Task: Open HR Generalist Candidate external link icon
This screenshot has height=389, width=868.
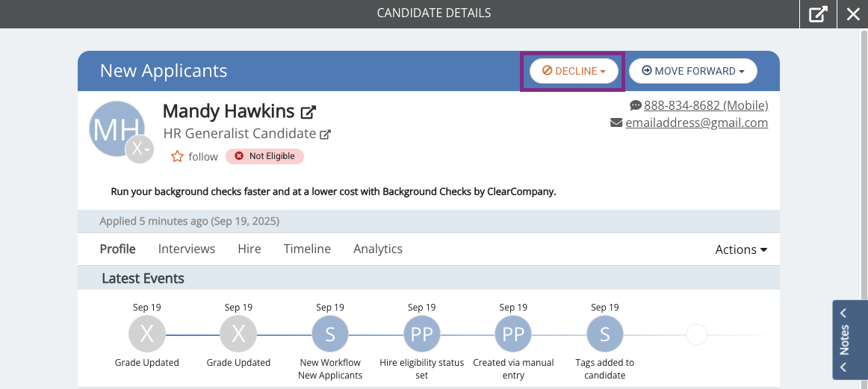Action: 326,134
